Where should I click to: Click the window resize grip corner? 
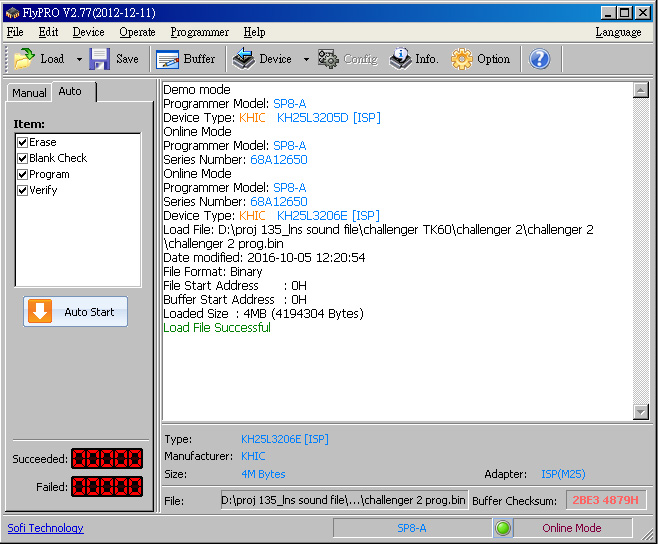(x=648, y=534)
